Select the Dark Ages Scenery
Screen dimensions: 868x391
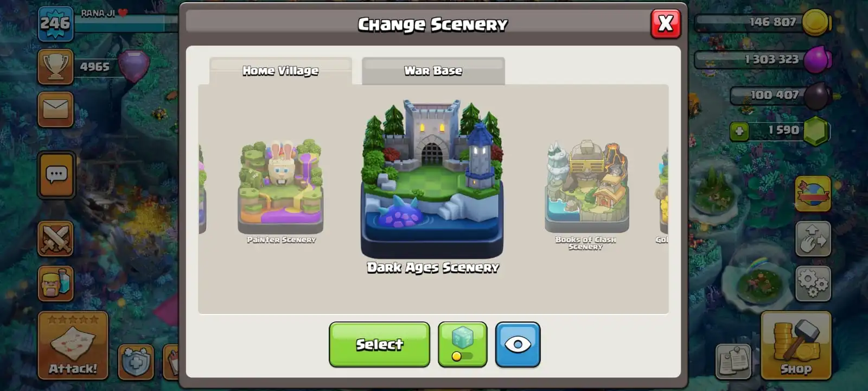pyautogui.click(x=379, y=344)
